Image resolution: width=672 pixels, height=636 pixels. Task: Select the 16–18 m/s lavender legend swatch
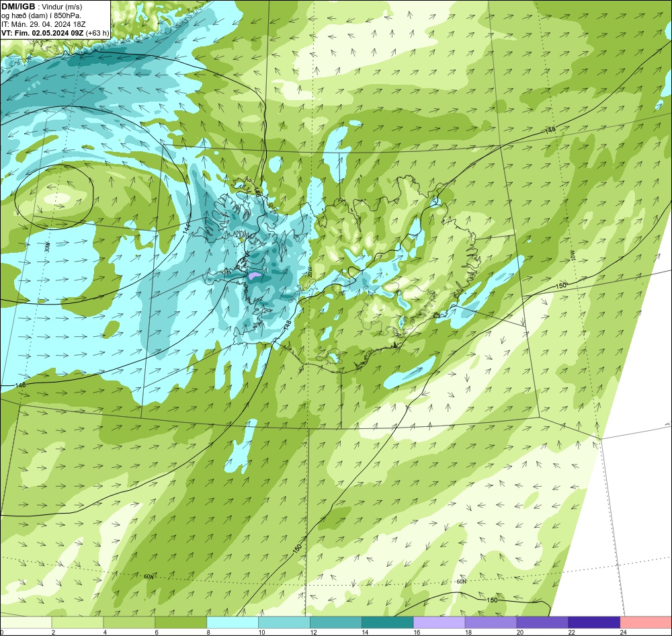(439, 623)
